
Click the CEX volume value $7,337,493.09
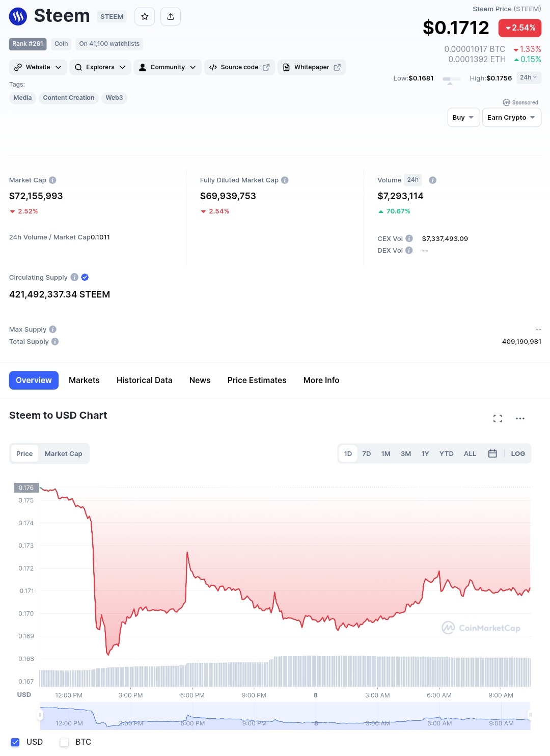[445, 238]
